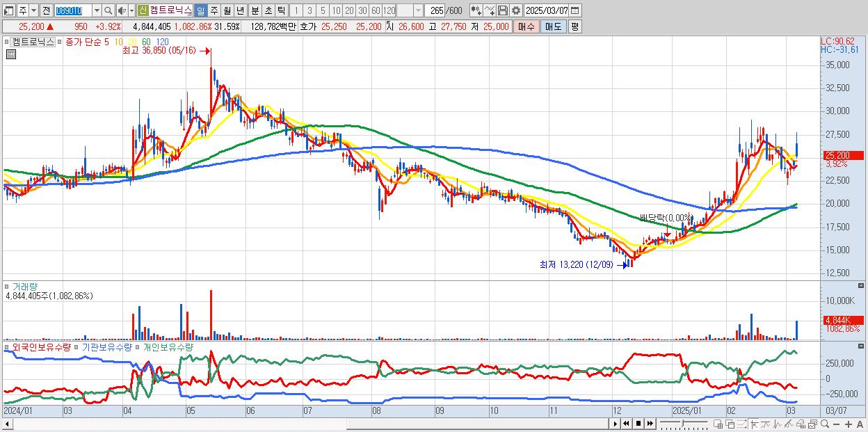The height and width of the screenshot is (432, 868).
Task: Switch to the 월 monthly period tab
Action: (x=227, y=10)
